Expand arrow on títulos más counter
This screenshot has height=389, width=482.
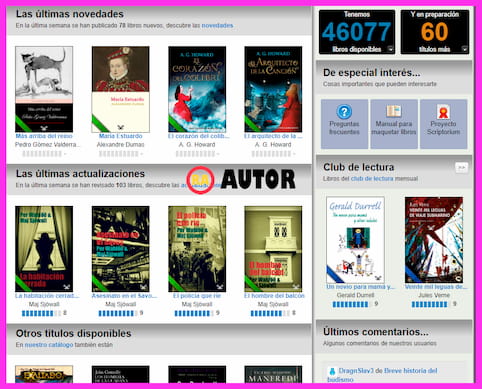(465, 49)
